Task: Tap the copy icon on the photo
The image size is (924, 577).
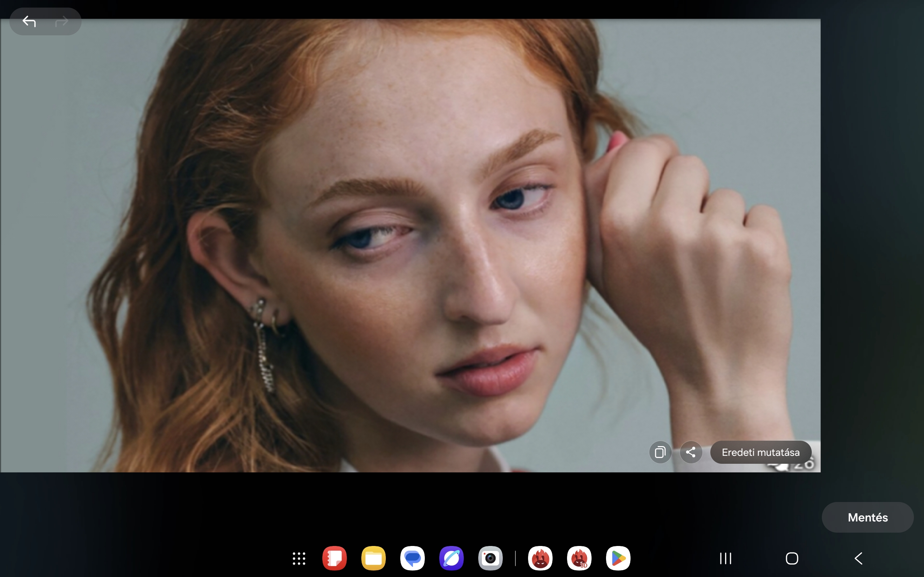Action: 660,452
